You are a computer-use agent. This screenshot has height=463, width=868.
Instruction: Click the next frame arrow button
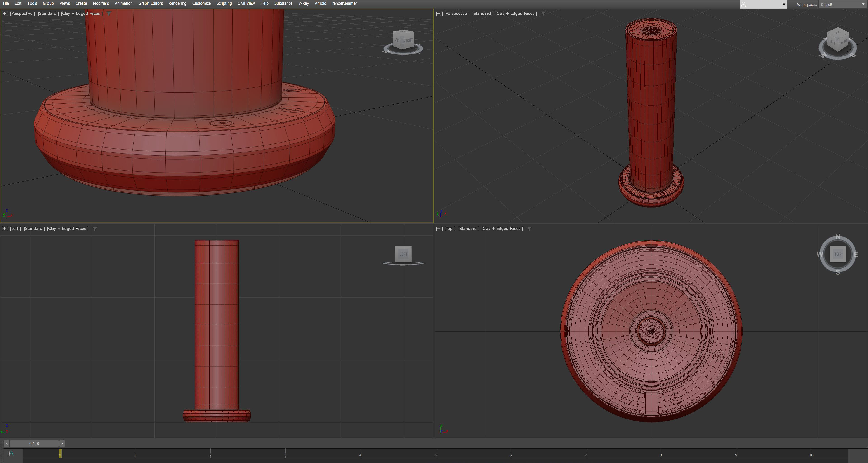point(62,444)
